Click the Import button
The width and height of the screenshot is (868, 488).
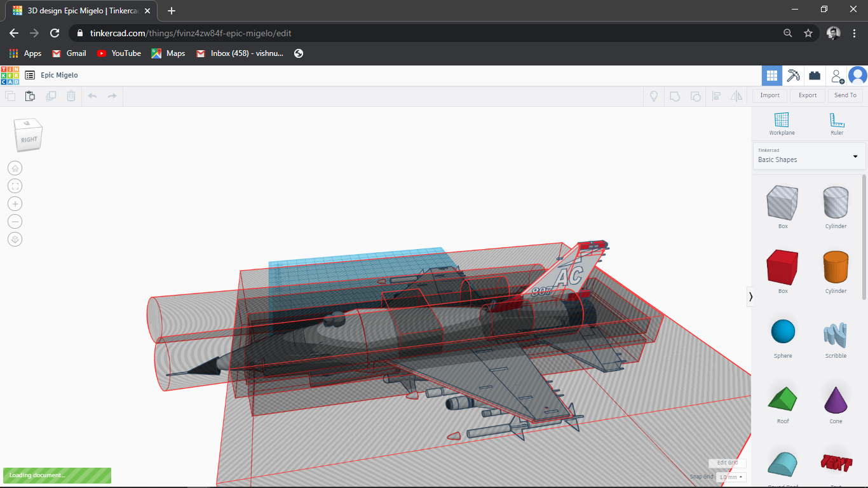pyautogui.click(x=769, y=95)
